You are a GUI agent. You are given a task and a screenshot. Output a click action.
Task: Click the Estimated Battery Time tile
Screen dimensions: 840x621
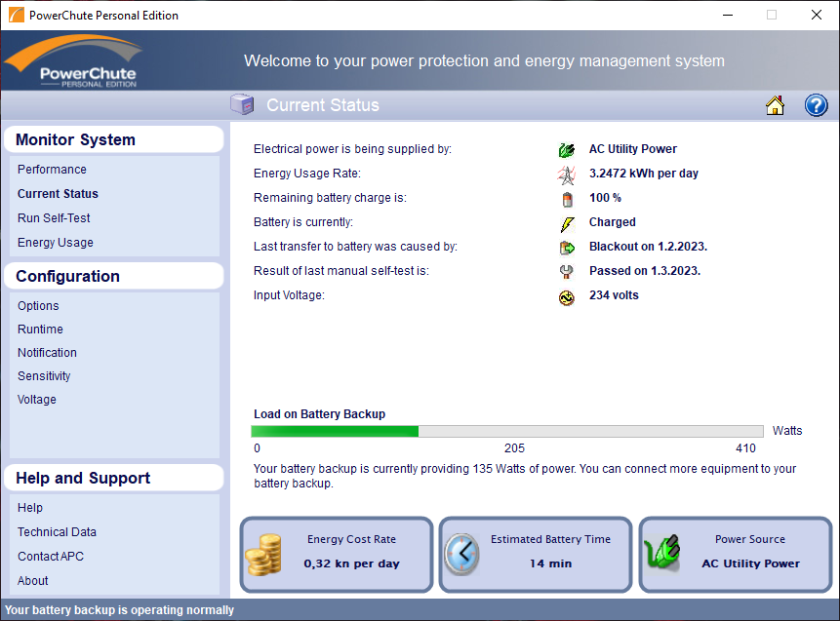(x=536, y=555)
